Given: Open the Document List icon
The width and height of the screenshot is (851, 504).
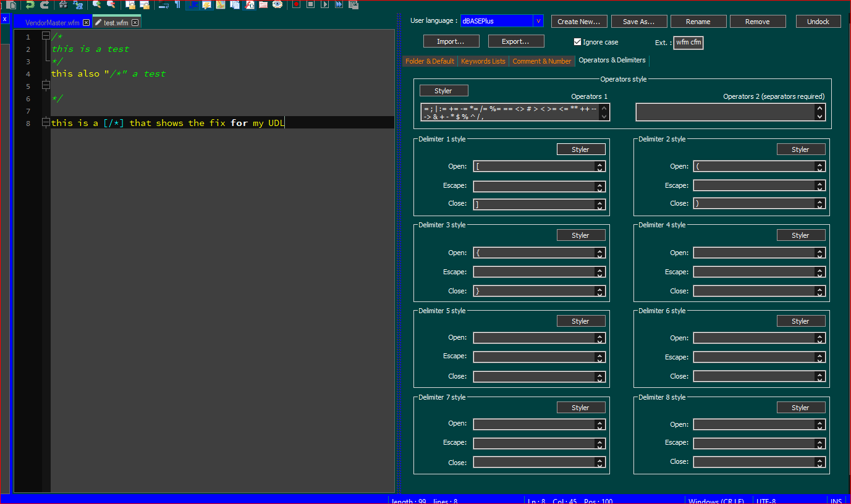Looking at the screenshot, I should [235, 4].
